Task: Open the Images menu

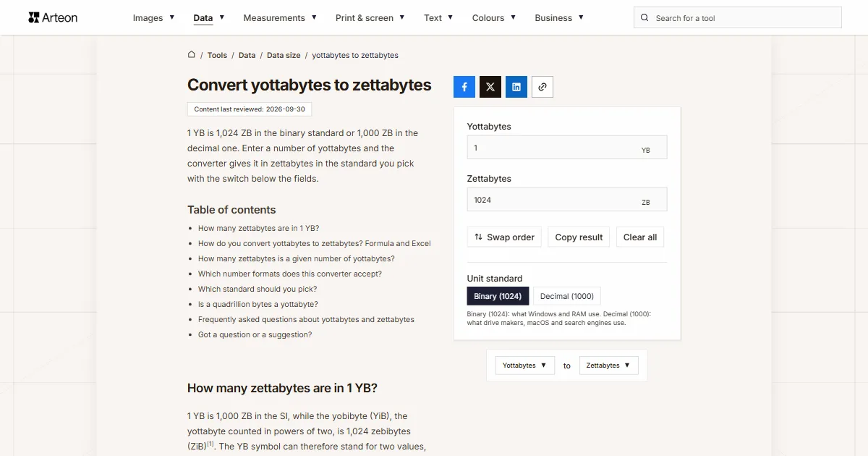Action: click(x=153, y=18)
